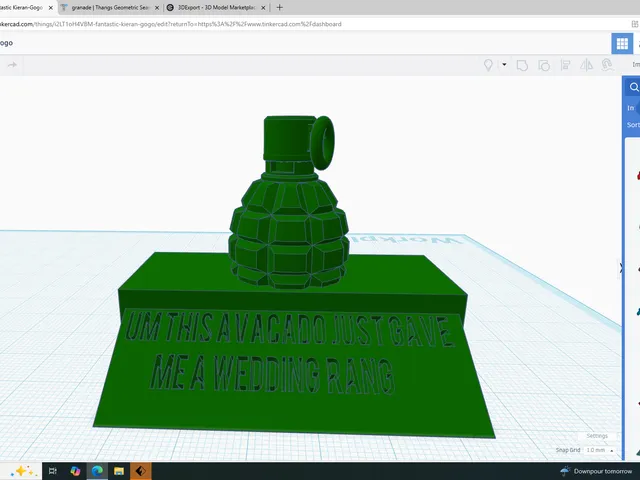Open Microsoft Copilot from the taskbar
Screen dimensions: 640x480
click(75, 471)
